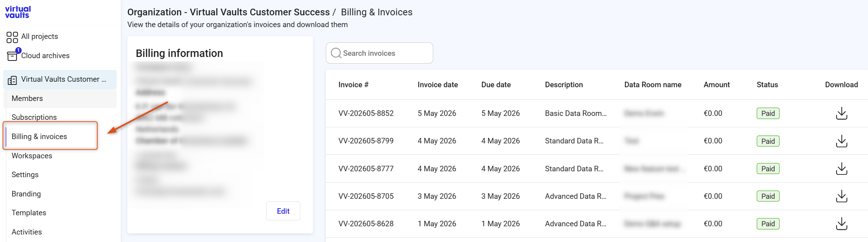Open Branding page

tap(26, 194)
